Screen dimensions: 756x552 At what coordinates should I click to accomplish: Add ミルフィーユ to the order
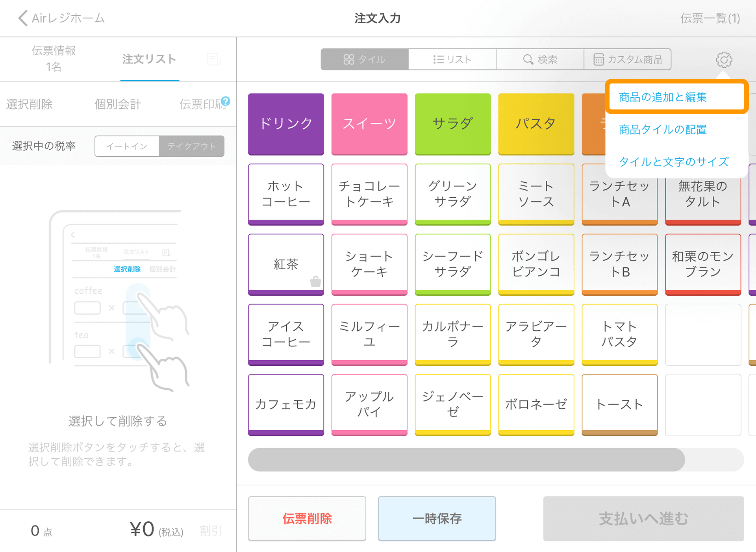369,334
